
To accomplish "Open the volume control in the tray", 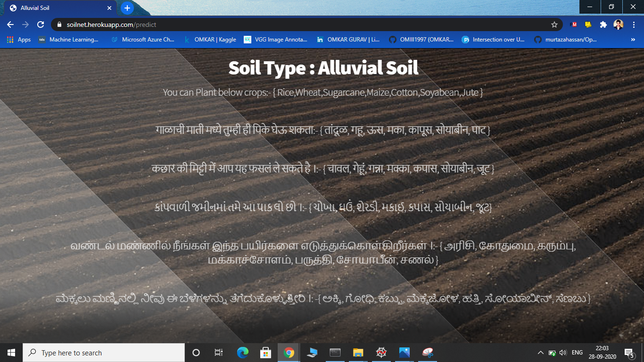I will click(563, 353).
